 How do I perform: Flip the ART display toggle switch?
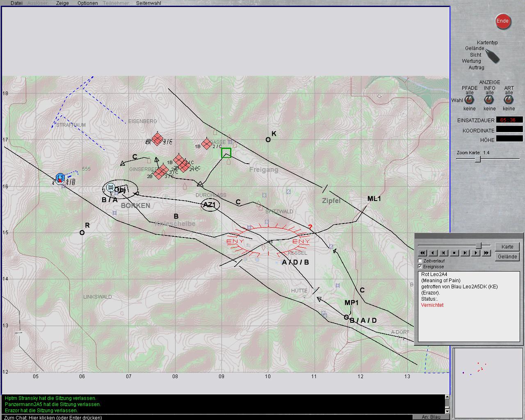(x=509, y=100)
